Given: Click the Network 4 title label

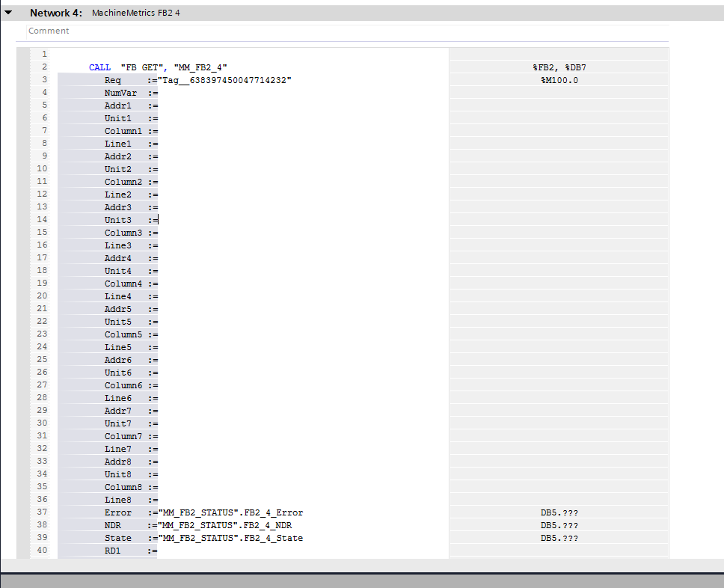Looking at the screenshot, I should point(56,13).
